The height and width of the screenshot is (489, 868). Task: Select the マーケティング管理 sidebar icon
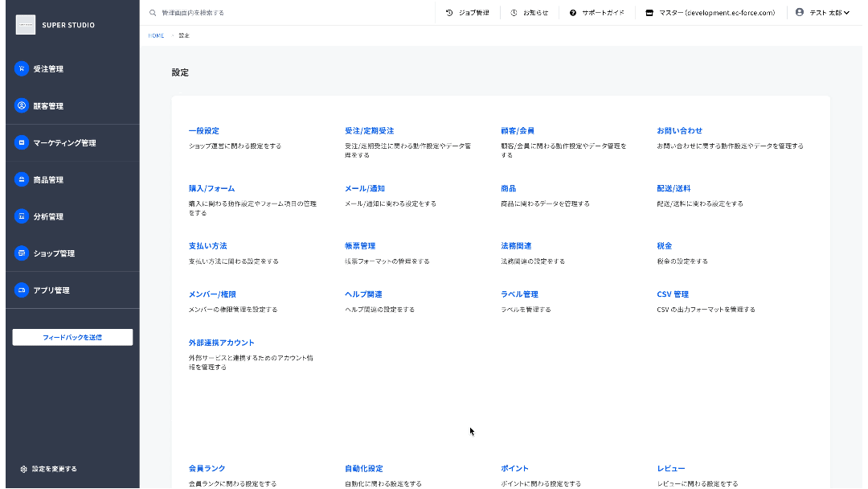coord(22,142)
